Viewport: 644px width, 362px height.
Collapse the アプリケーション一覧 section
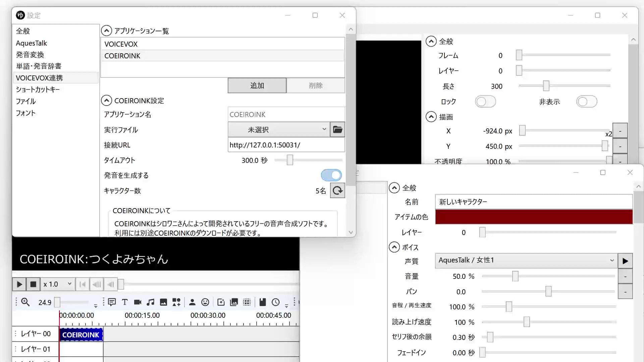pos(106,31)
